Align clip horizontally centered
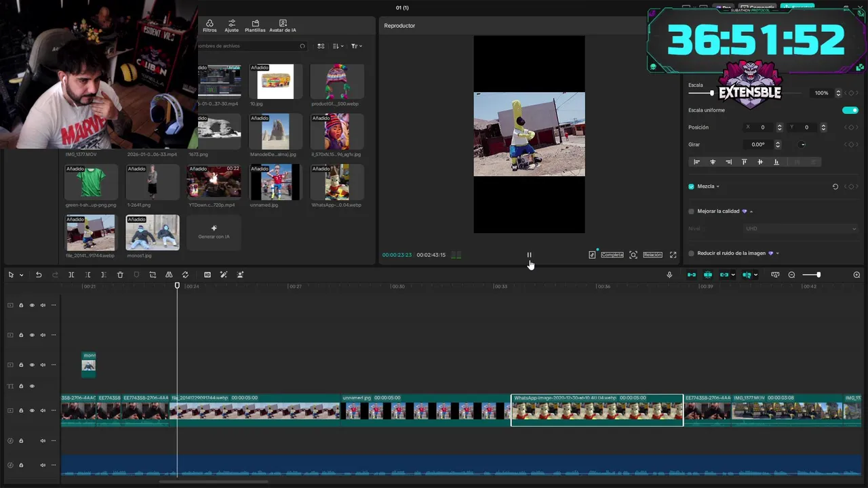Viewport: 868px width, 488px height. point(713,162)
